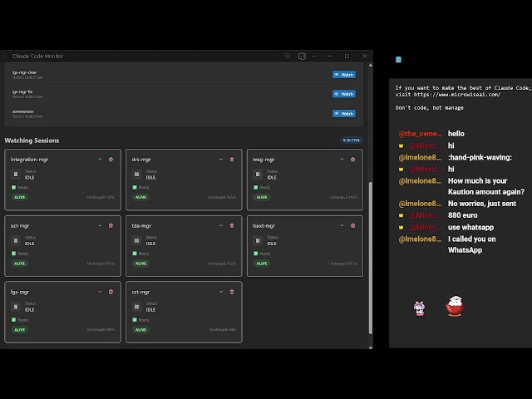This screenshot has width=532, height=399.
Task: Expand the lsext-mgr card chevron
Action: click(342, 225)
